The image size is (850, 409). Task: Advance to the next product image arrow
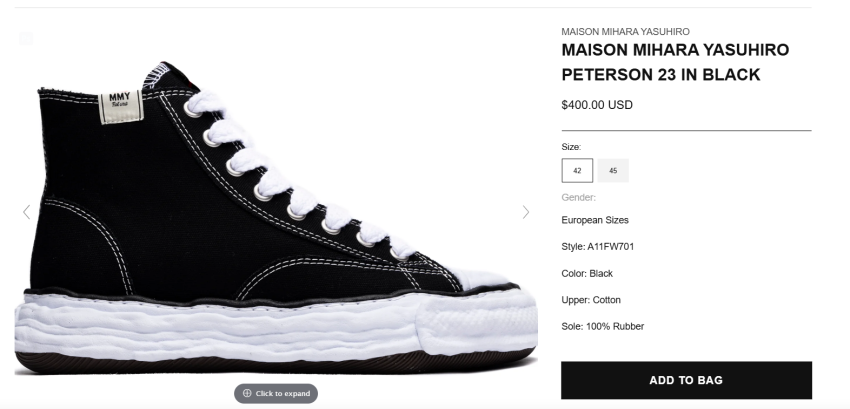[x=526, y=212]
